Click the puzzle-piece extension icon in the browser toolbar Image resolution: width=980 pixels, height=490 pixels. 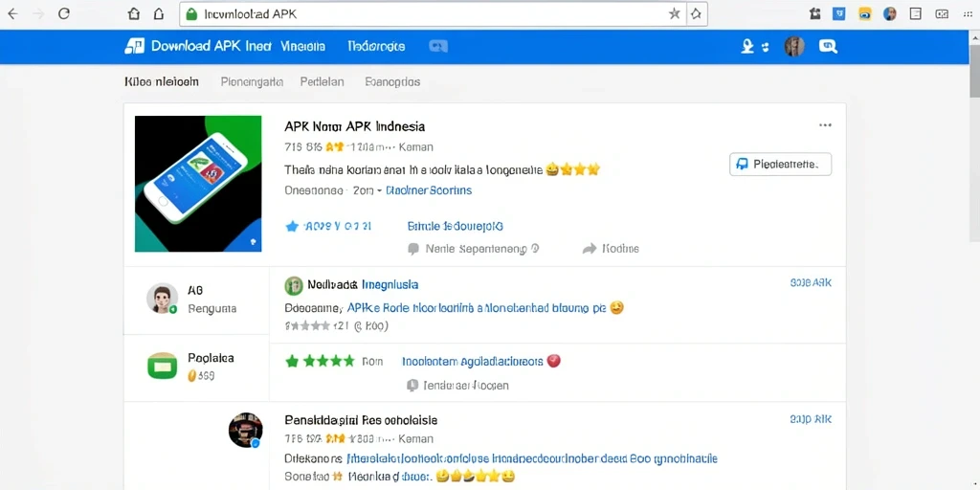[x=814, y=13]
